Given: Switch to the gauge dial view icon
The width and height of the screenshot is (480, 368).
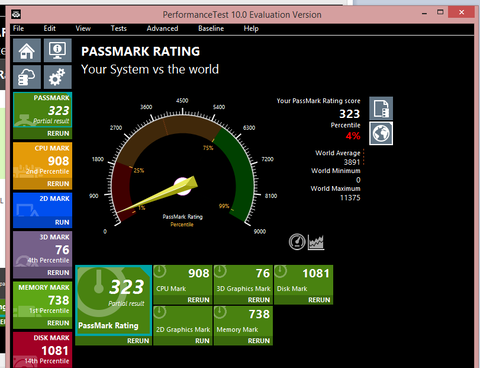Looking at the screenshot, I should (297, 242).
